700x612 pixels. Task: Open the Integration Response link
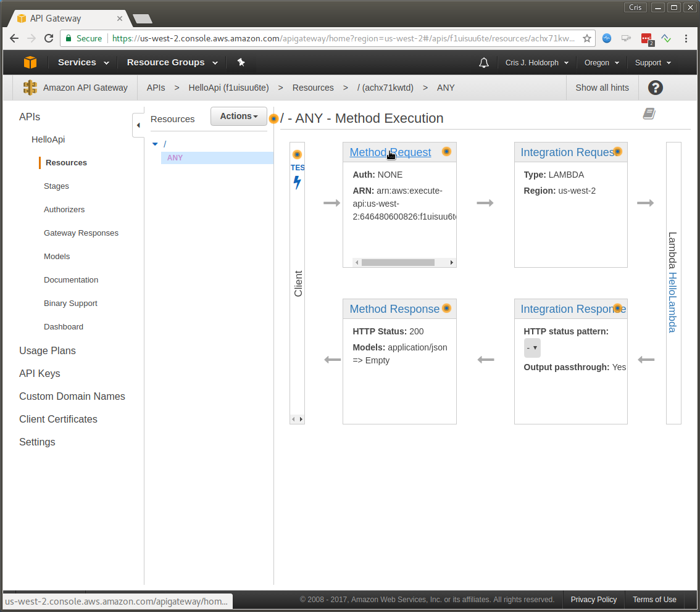click(x=573, y=309)
